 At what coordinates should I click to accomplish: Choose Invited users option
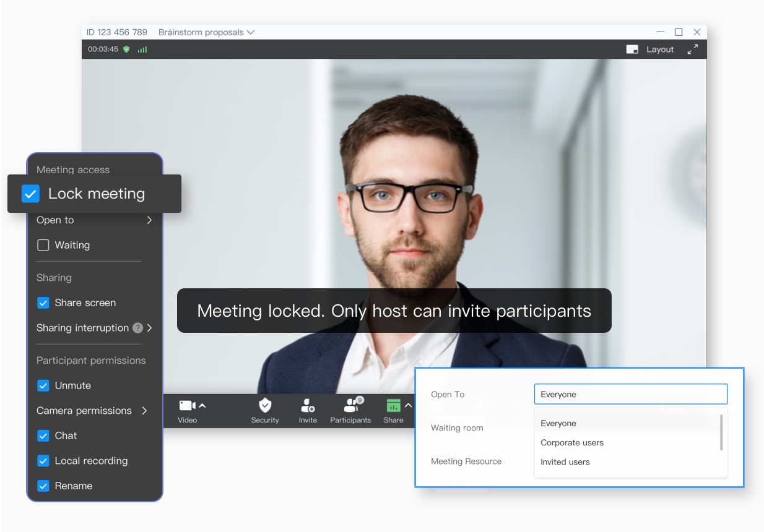tap(565, 462)
